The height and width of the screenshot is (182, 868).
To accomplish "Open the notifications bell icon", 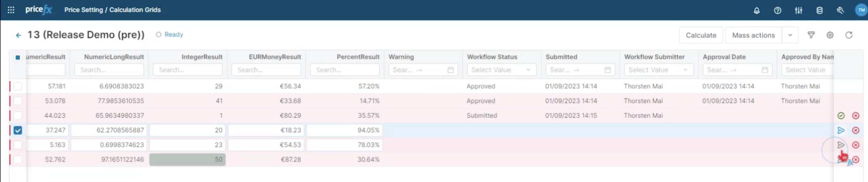I will [756, 10].
